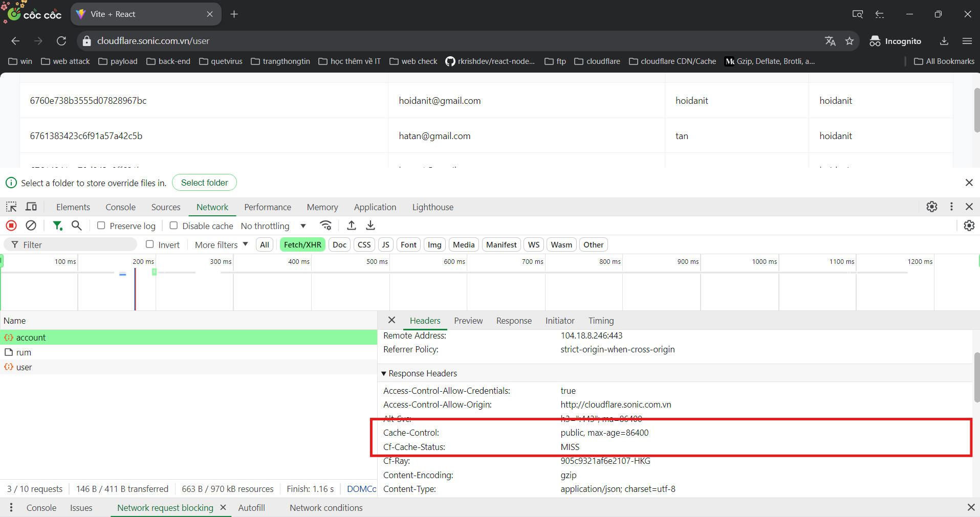Select the inspect element picker icon
Viewport: 980px width, 517px height.
(x=11, y=207)
